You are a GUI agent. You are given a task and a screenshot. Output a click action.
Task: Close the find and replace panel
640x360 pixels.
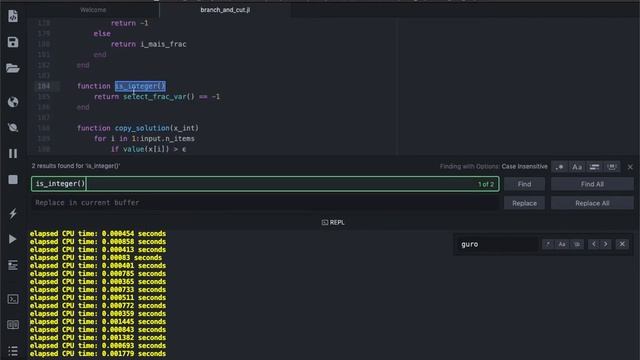coord(630,167)
